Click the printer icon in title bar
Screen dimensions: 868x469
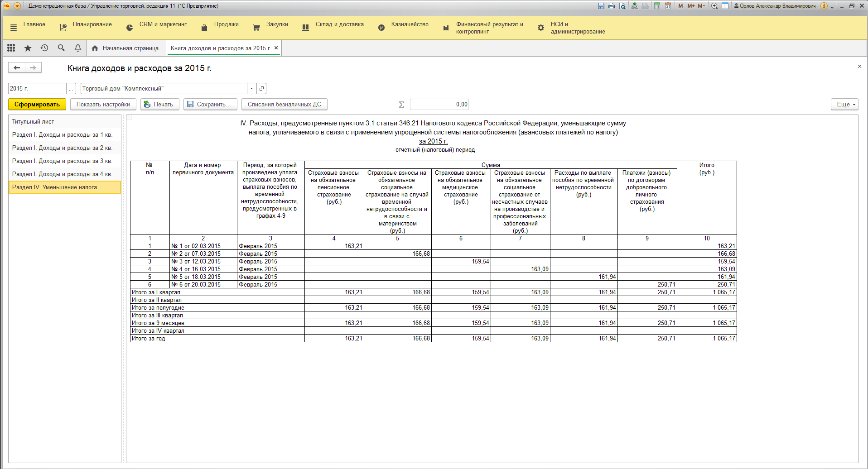tap(612, 6)
